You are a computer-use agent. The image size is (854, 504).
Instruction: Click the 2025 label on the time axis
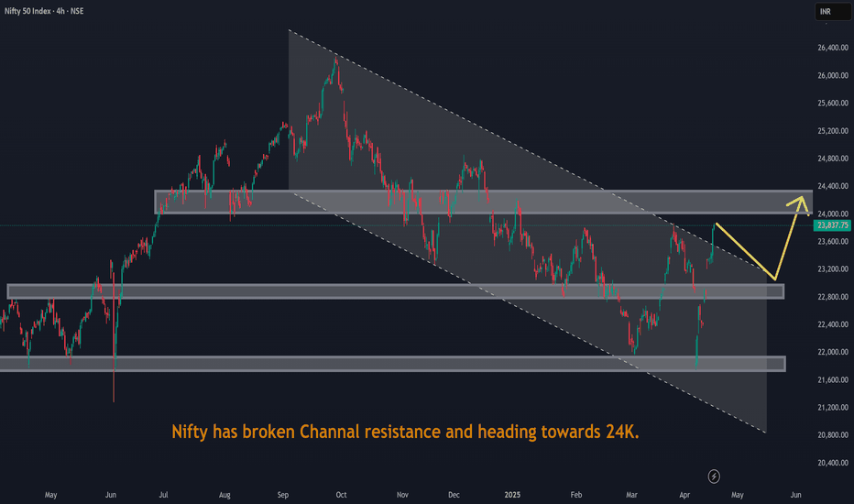tap(512, 495)
